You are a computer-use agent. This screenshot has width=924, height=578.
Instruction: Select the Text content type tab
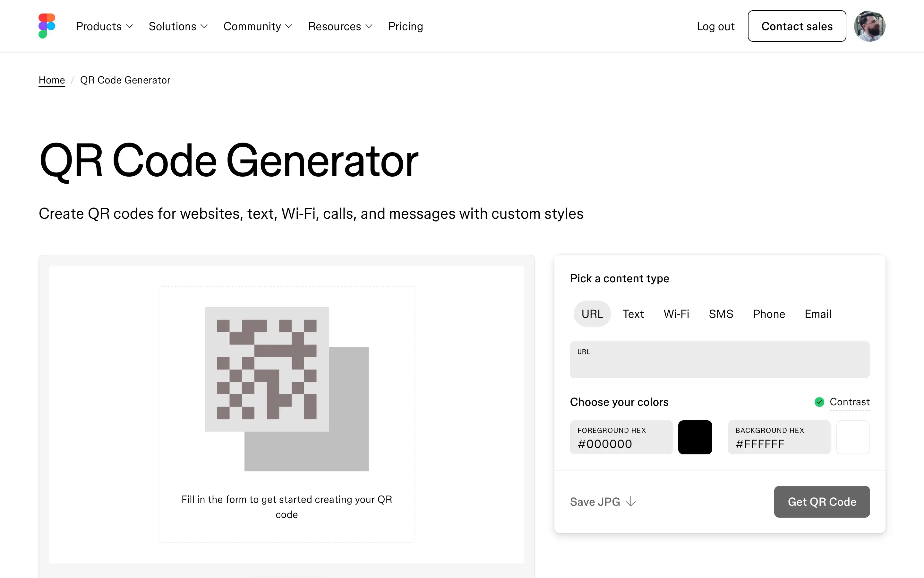633,314
